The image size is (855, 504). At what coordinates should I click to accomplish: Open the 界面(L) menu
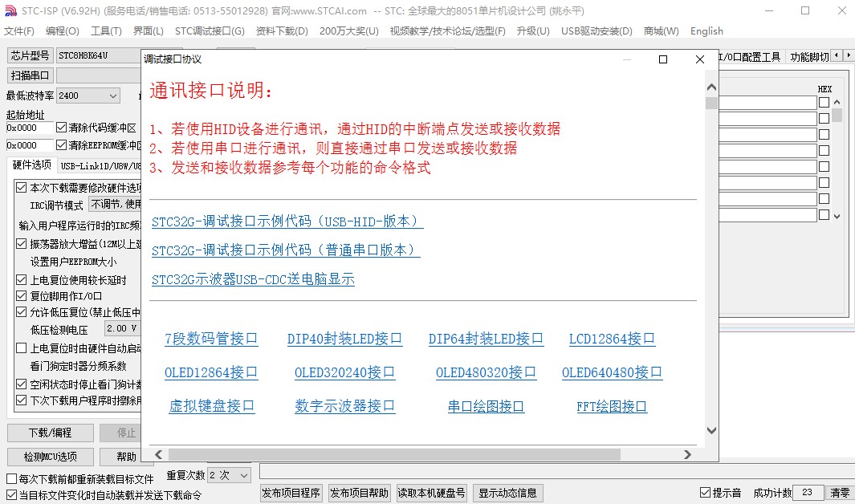(149, 31)
